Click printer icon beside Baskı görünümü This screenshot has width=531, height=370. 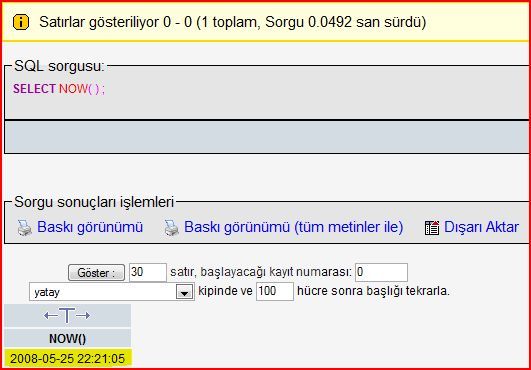(x=25, y=227)
